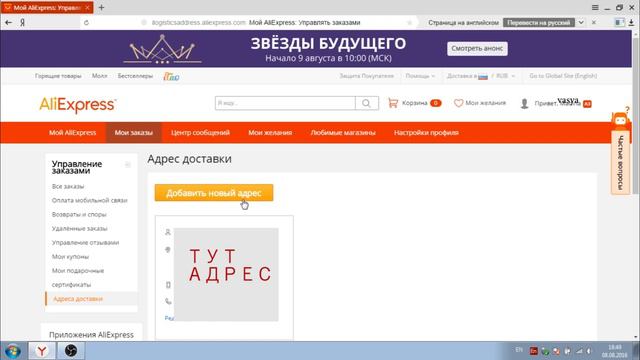
Task: Open "Настройки профиля" tab
Action: coord(426,133)
